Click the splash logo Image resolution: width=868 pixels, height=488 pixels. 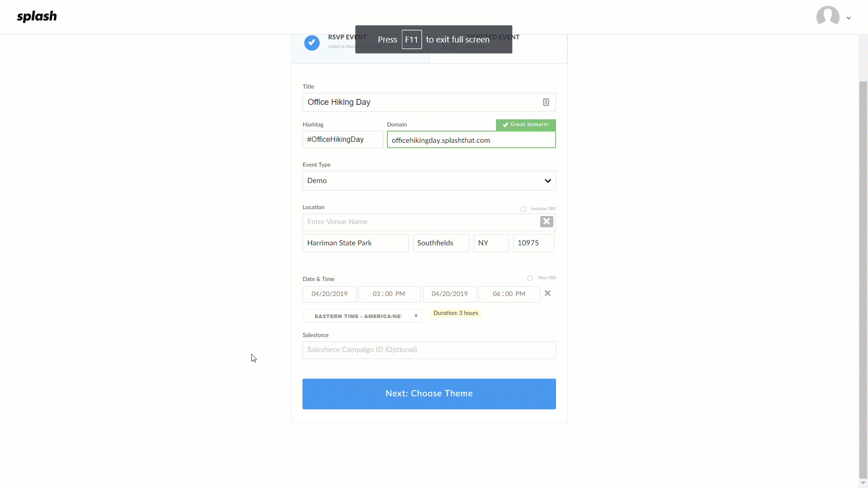click(37, 17)
